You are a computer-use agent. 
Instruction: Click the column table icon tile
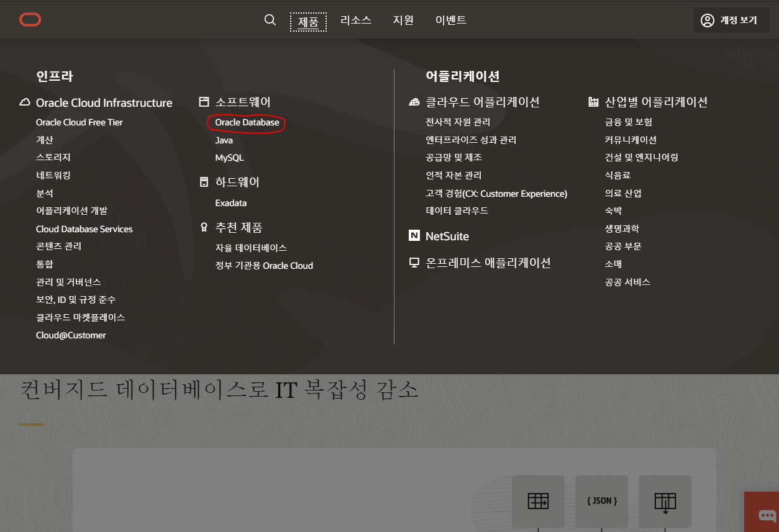tap(665, 502)
